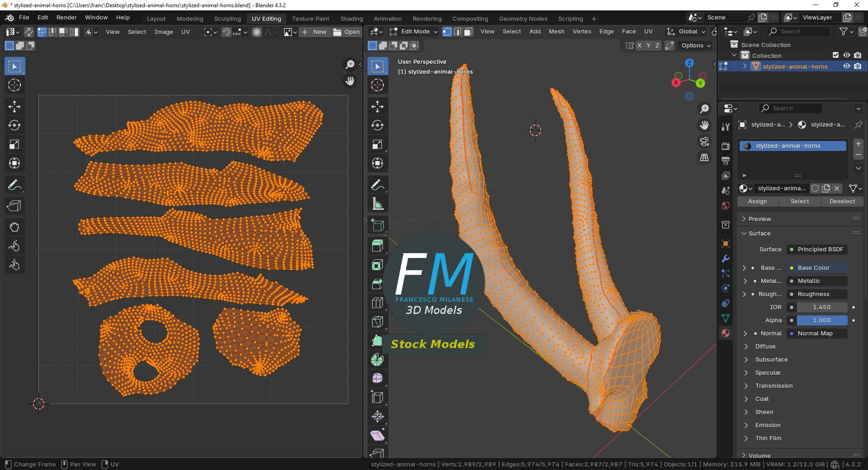Open the Render menu
Viewport: 868px width, 470px height.
(66, 18)
